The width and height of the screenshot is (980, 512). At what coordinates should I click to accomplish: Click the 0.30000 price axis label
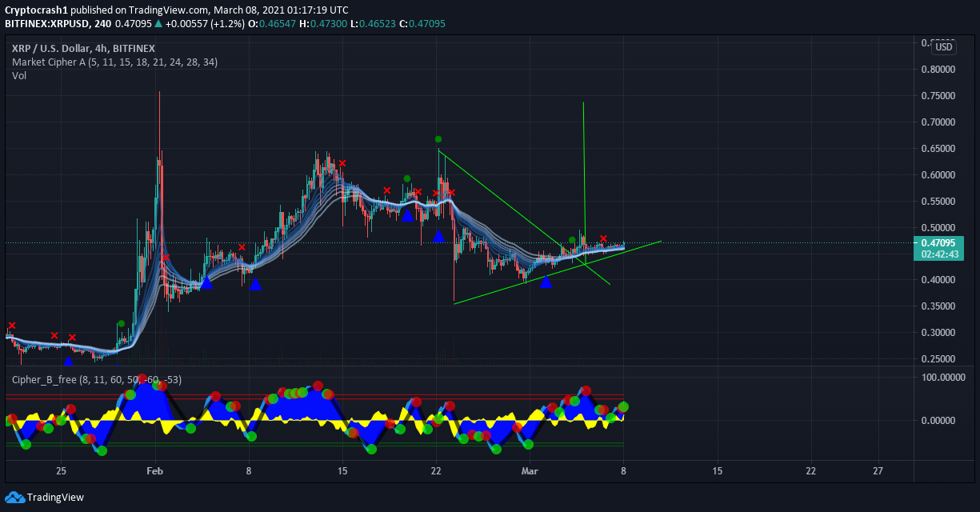(x=938, y=333)
